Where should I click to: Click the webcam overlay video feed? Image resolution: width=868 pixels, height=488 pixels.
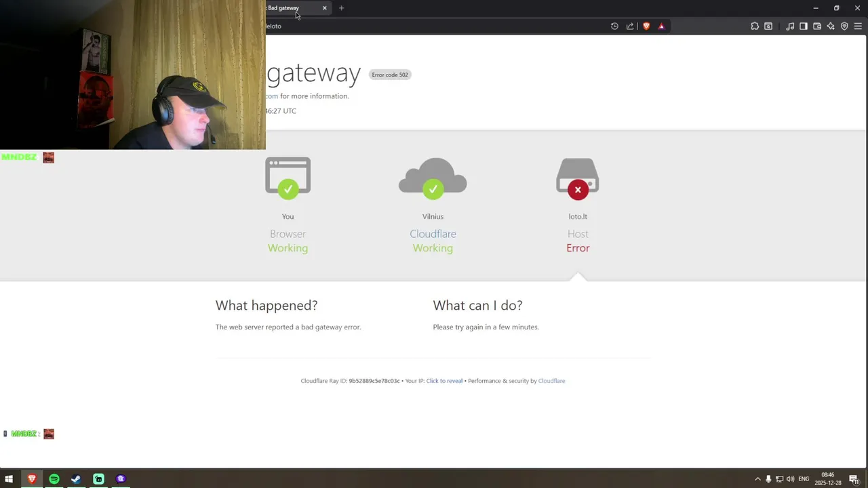[x=133, y=75]
